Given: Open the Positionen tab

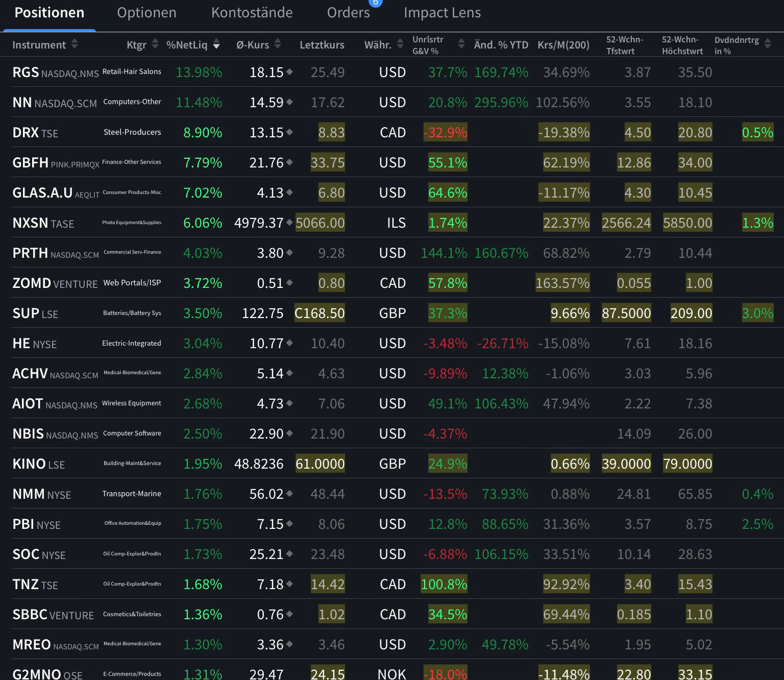Looking at the screenshot, I should pyautogui.click(x=50, y=13).
